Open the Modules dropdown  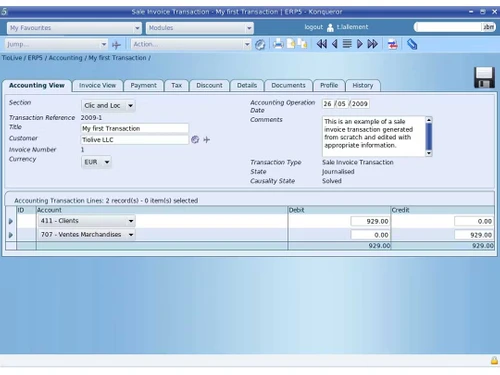200,28
